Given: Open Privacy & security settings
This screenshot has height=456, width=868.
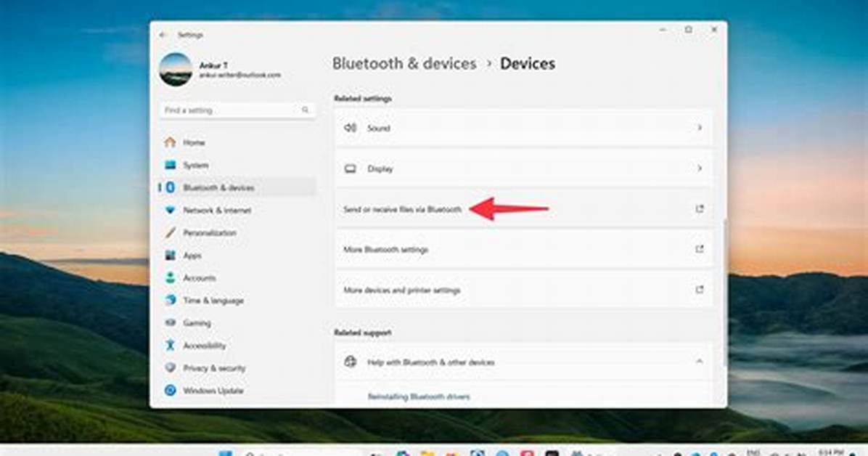Looking at the screenshot, I should coord(237,368).
